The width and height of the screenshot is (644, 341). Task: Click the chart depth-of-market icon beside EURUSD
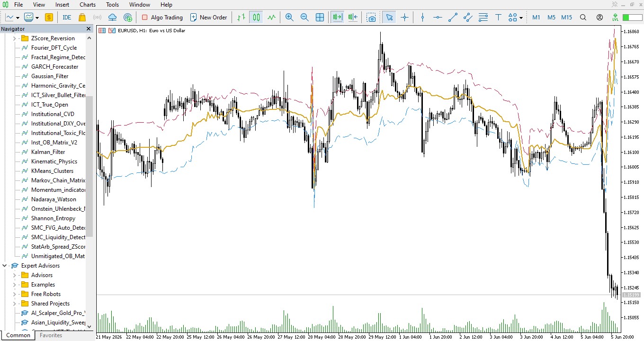pos(102,30)
